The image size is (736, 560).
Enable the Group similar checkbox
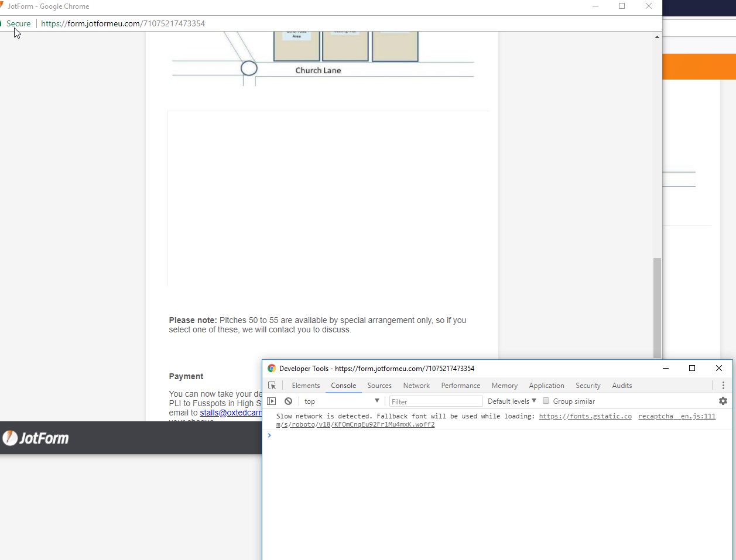coord(546,401)
